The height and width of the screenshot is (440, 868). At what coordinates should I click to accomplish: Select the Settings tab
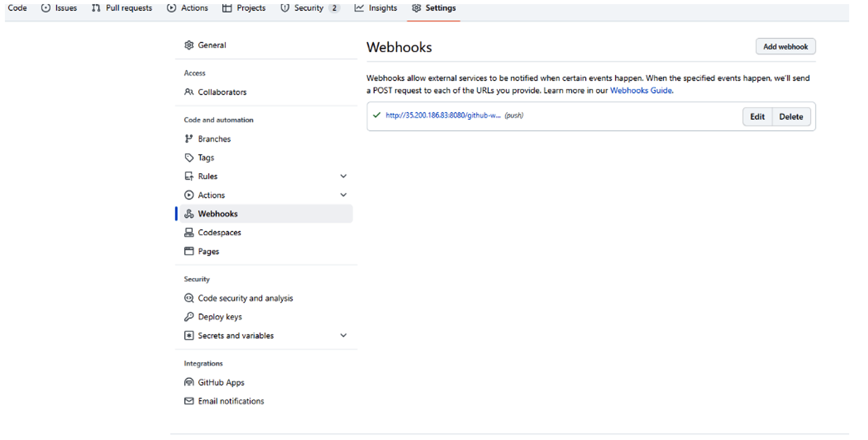(434, 8)
